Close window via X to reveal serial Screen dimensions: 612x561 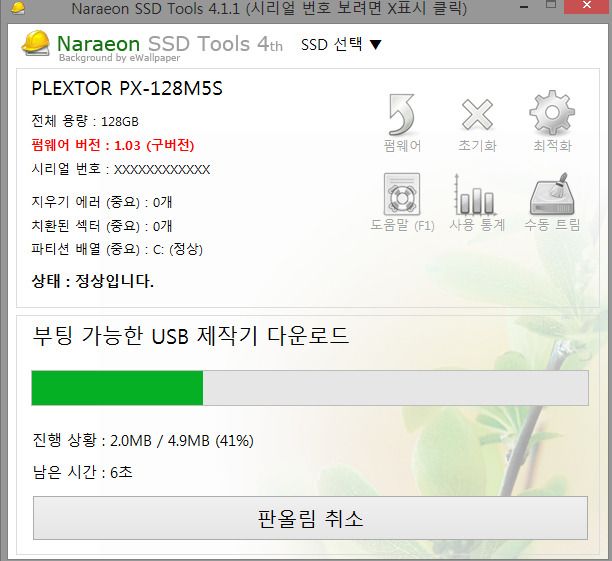point(587,6)
